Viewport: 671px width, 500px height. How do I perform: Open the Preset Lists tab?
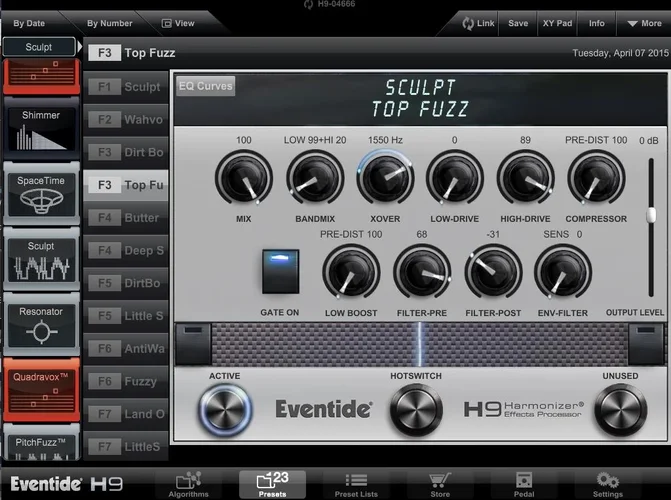[x=356, y=485]
